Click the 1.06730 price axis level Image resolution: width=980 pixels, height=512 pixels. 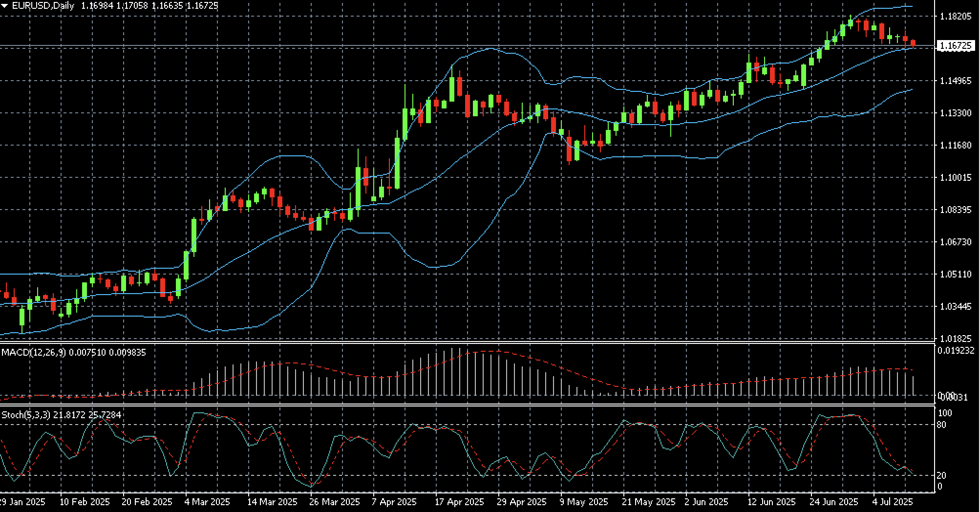[956, 242]
